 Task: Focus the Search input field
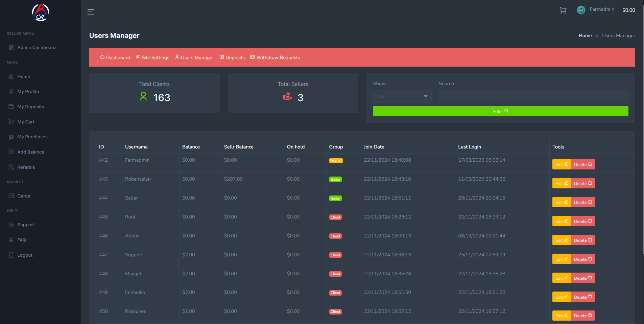[533, 96]
